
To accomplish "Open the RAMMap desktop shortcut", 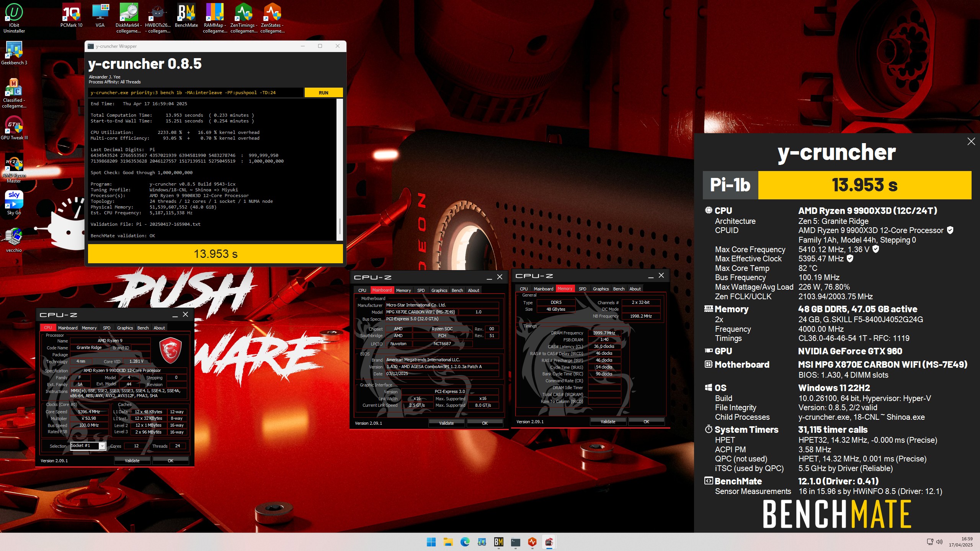I will coord(215,18).
